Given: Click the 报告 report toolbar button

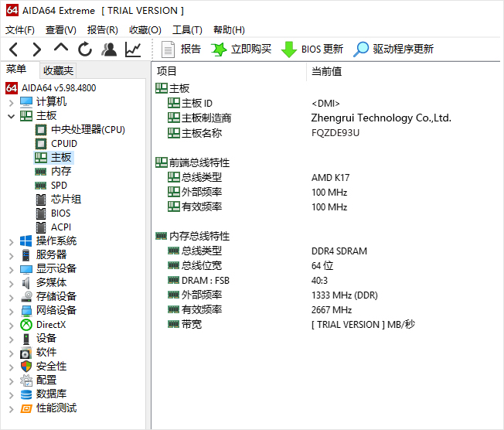Looking at the screenshot, I should point(182,49).
